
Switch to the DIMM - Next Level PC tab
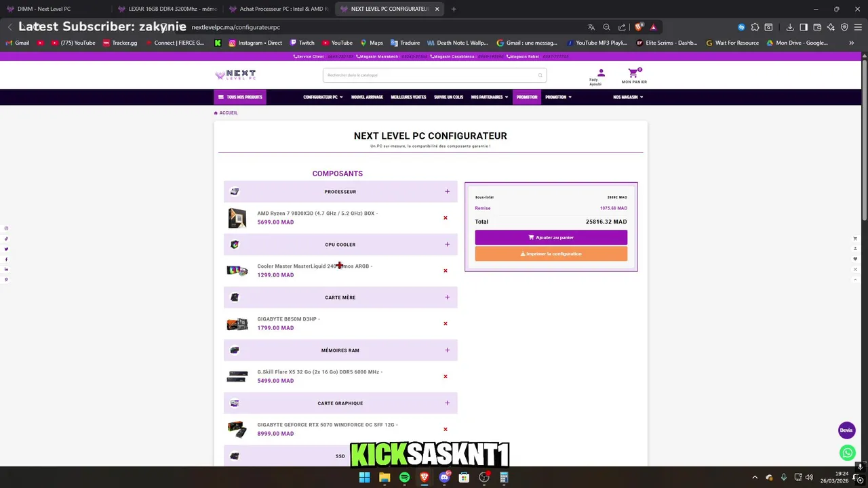pos(54,9)
